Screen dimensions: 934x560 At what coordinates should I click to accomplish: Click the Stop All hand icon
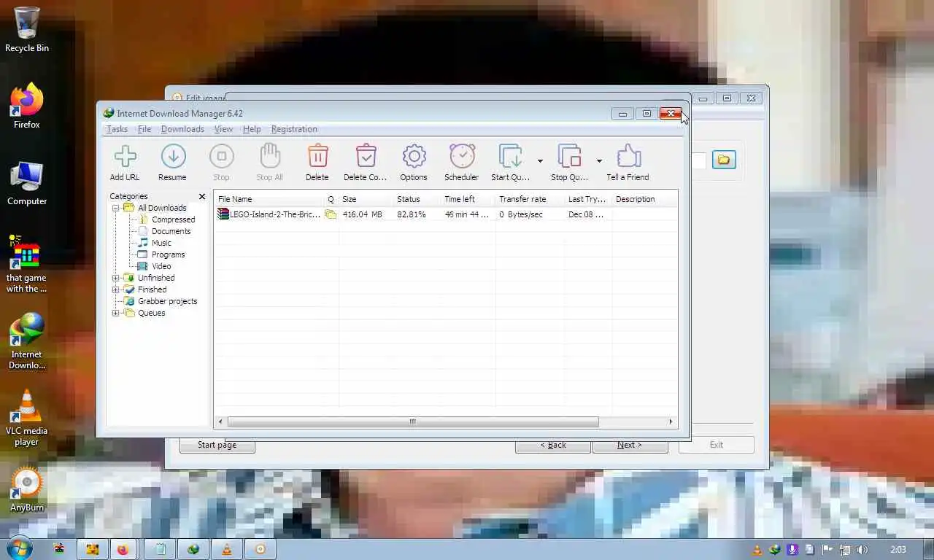point(269,162)
